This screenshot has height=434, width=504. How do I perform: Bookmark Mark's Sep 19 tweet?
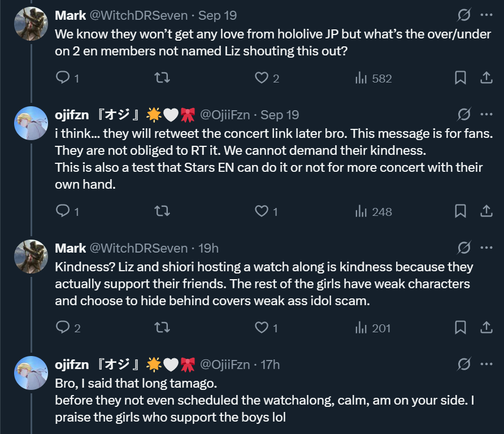pyautogui.click(x=460, y=78)
